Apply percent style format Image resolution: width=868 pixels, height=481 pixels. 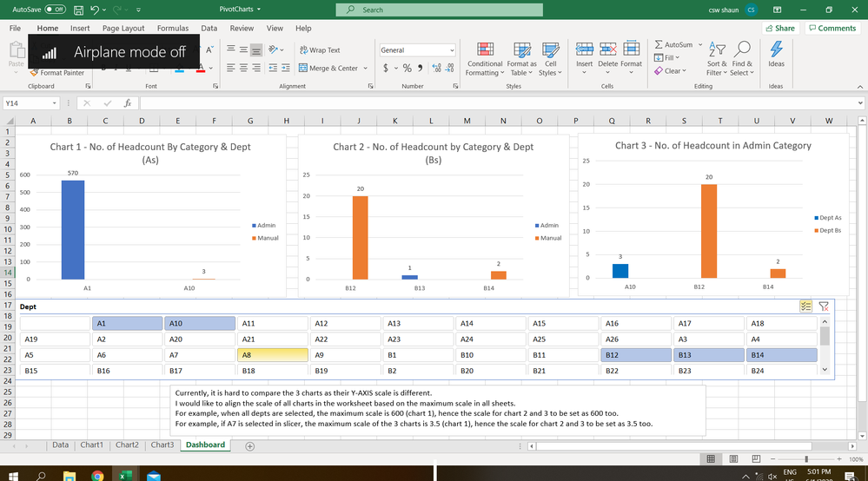pos(407,68)
